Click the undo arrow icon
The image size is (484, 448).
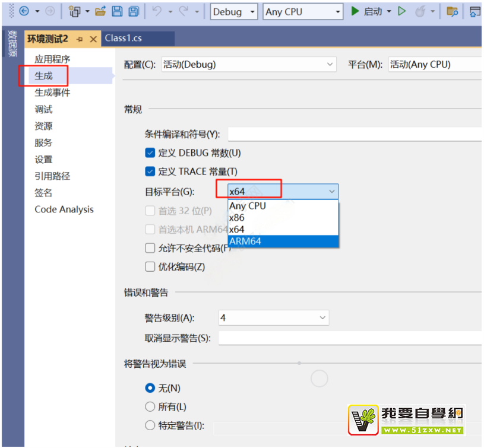pyautogui.click(x=157, y=11)
